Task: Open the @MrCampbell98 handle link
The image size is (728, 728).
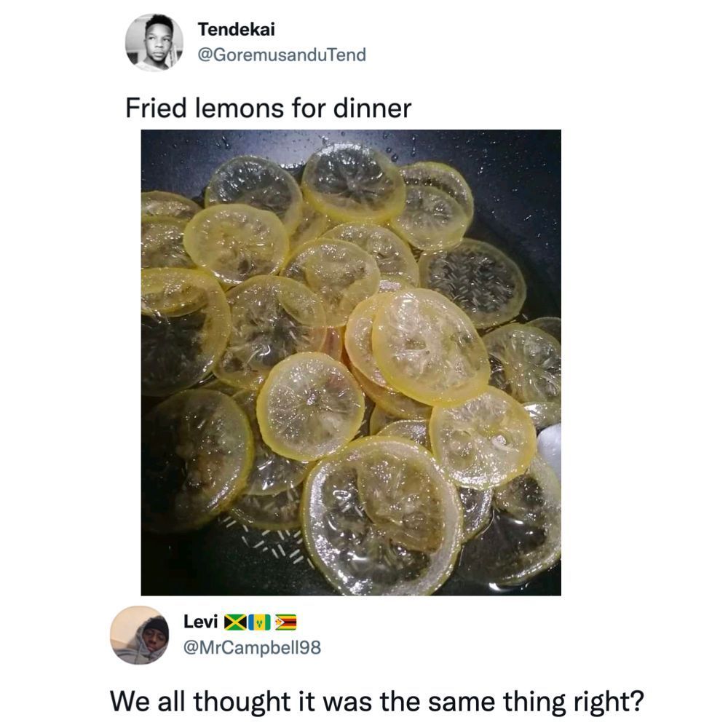Action: tap(252, 647)
